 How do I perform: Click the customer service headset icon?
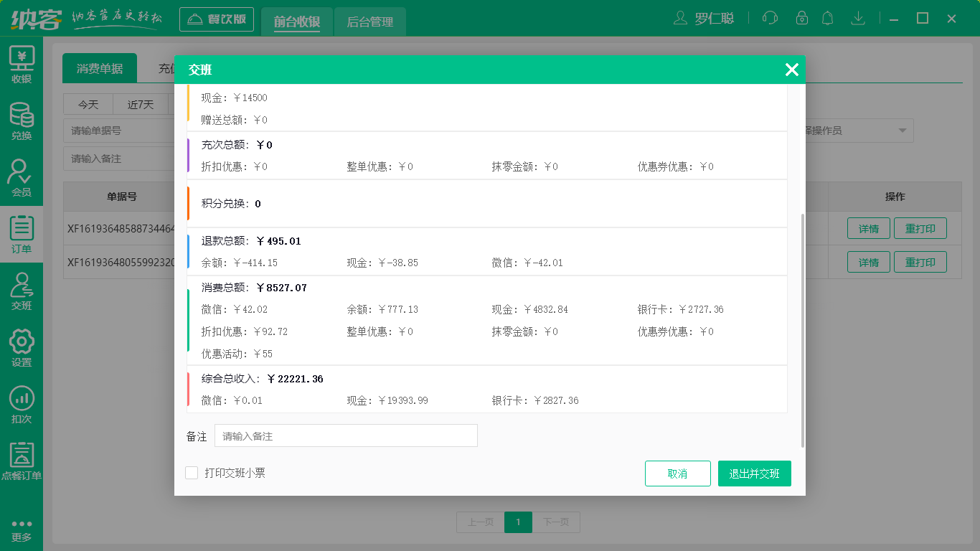[x=770, y=18]
